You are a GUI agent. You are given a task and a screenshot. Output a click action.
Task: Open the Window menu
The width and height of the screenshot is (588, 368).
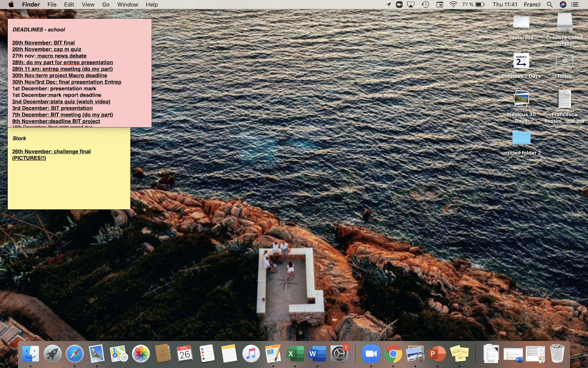click(128, 4)
